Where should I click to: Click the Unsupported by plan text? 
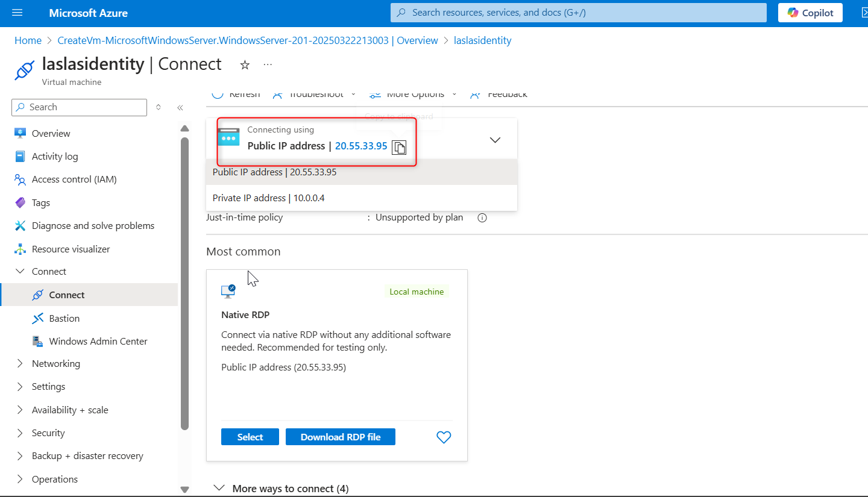tap(420, 217)
